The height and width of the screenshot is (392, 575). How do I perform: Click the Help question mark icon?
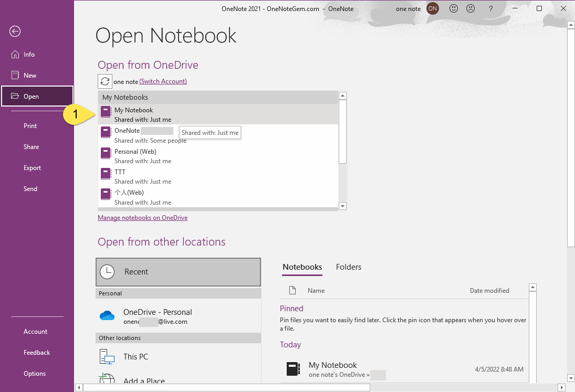tap(490, 8)
